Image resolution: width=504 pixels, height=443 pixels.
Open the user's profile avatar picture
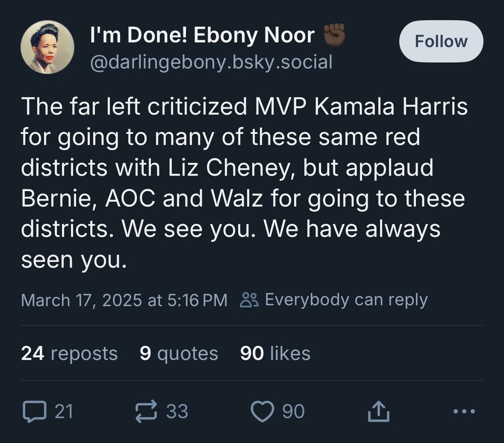[47, 47]
